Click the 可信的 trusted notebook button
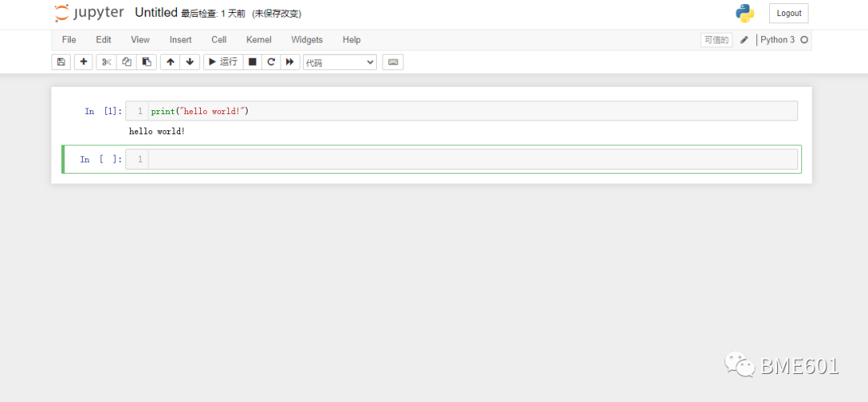 [716, 40]
